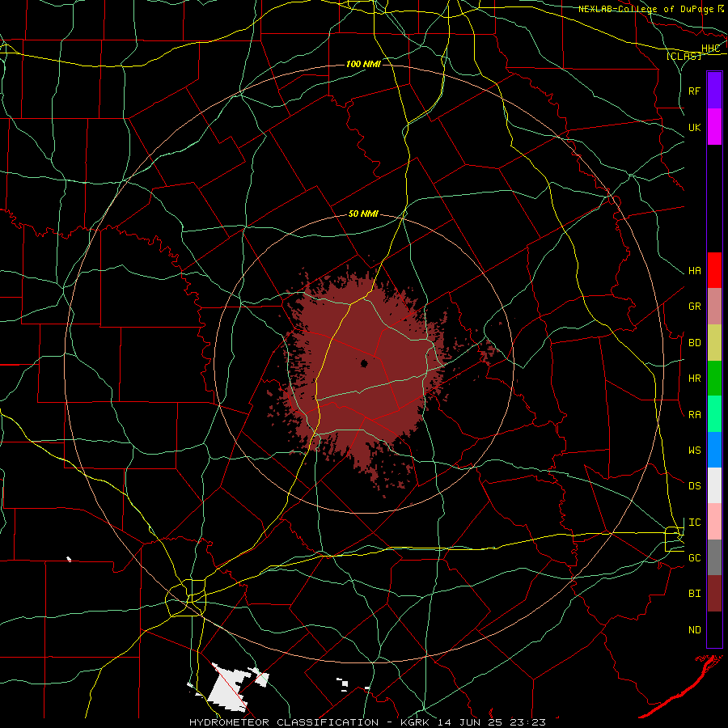
Task: Select the pink GR legend color swatch
Action: click(714, 307)
